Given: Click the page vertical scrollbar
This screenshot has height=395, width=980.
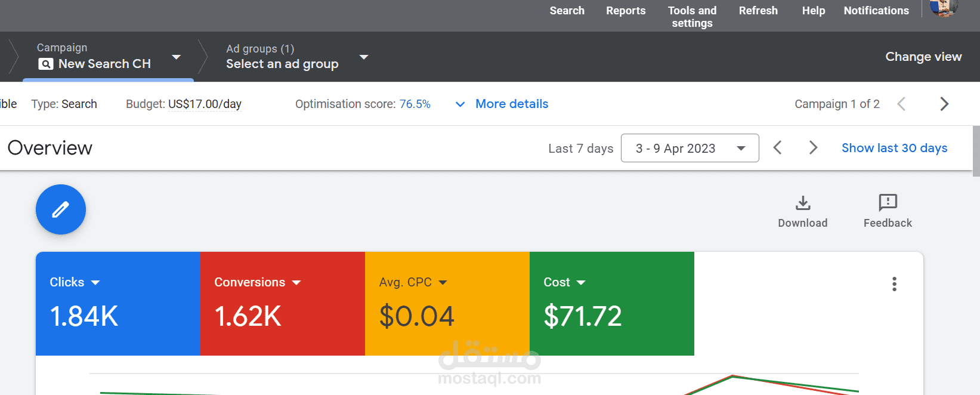Looking at the screenshot, I should [x=976, y=151].
